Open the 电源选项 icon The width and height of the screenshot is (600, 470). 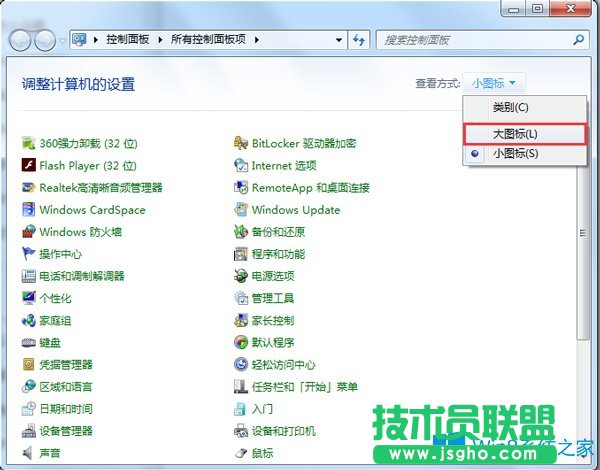[241, 276]
